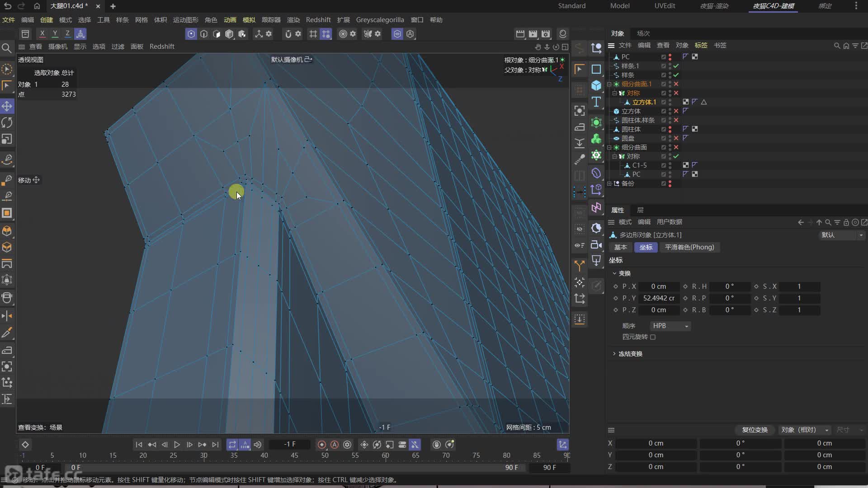
Task: Click the Text spline T icon
Action: pyautogui.click(x=596, y=102)
